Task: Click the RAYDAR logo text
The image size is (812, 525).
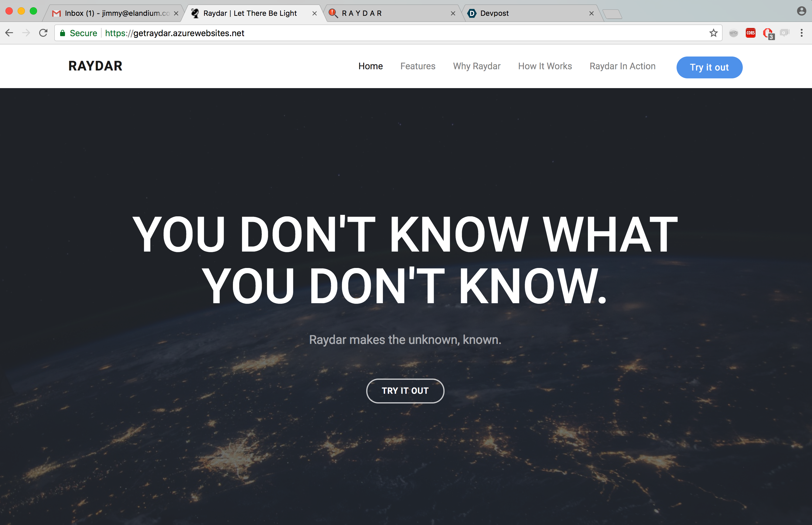Action: (x=95, y=66)
